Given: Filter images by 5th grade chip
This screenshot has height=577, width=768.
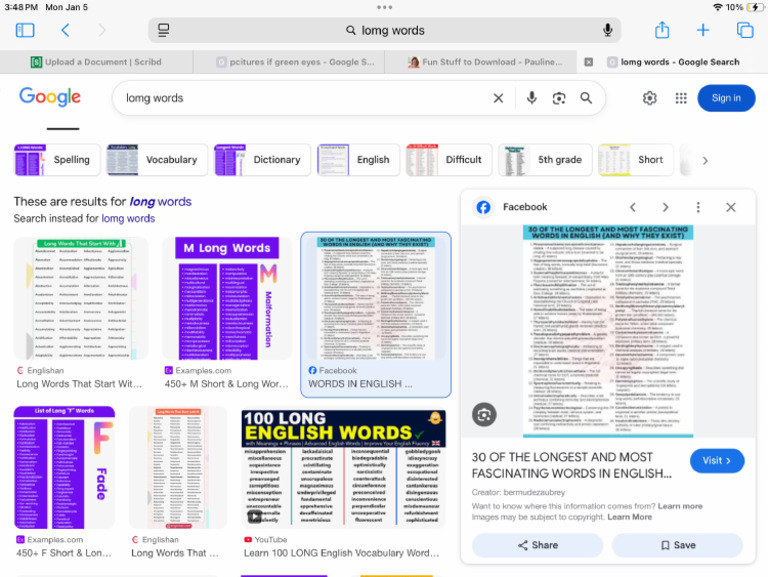Looking at the screenshot, I should pos(545,160).
